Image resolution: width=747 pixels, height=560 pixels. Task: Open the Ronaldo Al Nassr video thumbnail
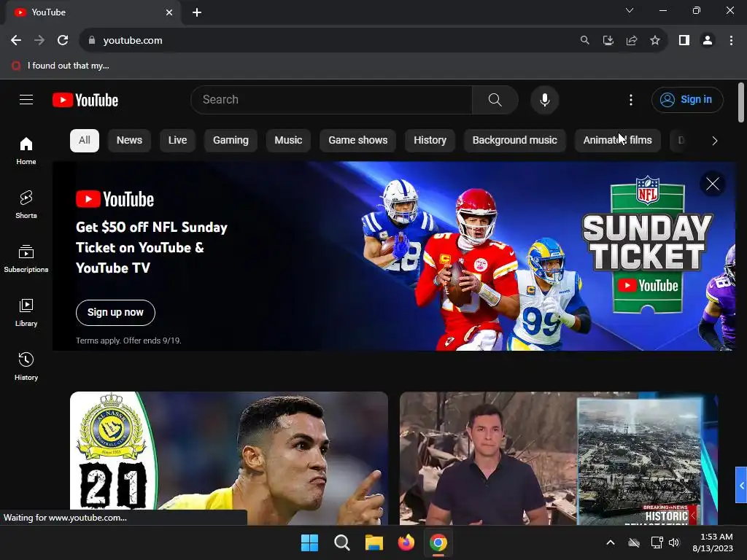[x=228, y=458]
